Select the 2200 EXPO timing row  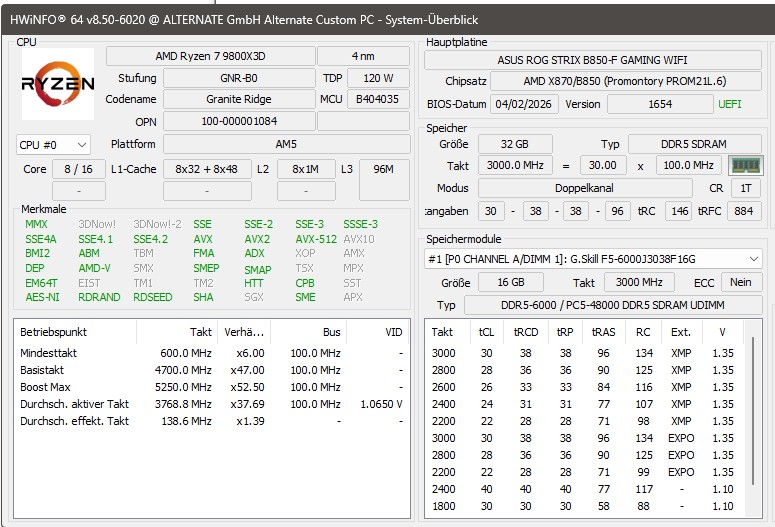coord(585,472)
